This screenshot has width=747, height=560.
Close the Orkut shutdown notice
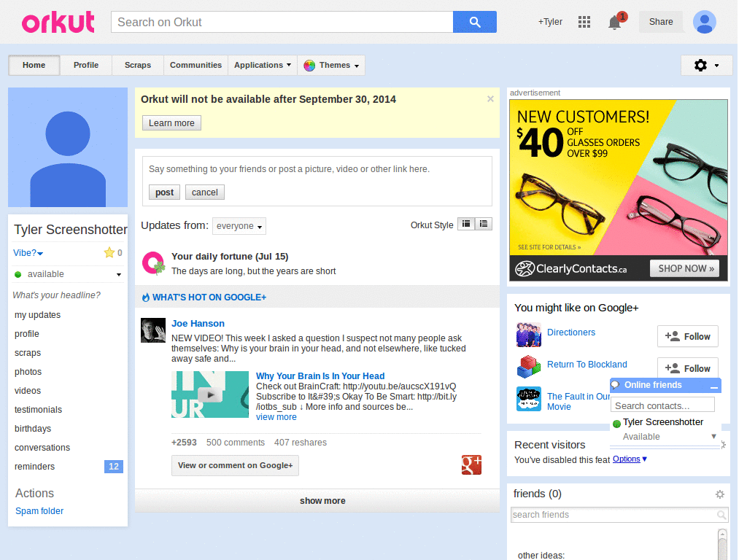[x=490, y=99]
